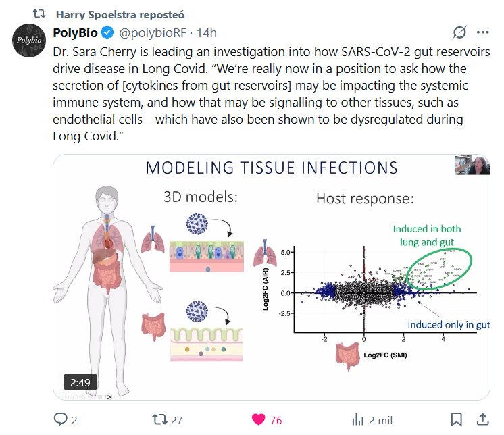
Task: Click the 14h post timestamp
Action: tap(207, 32)
